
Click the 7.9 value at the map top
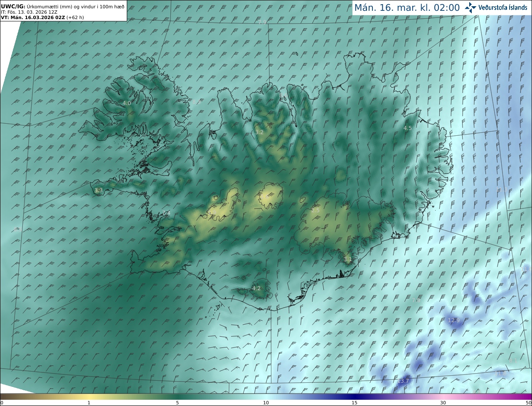coord(262,22)
